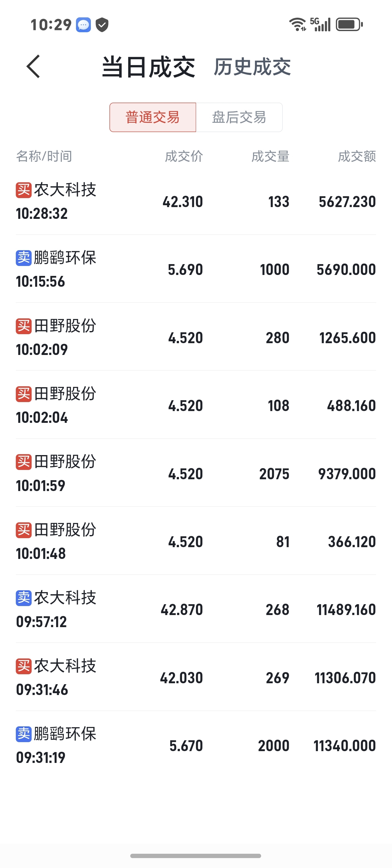The width and height of the screenshot is (392, 868).
Task: Tap the 成交量 column header
Action: coord(270,156)
